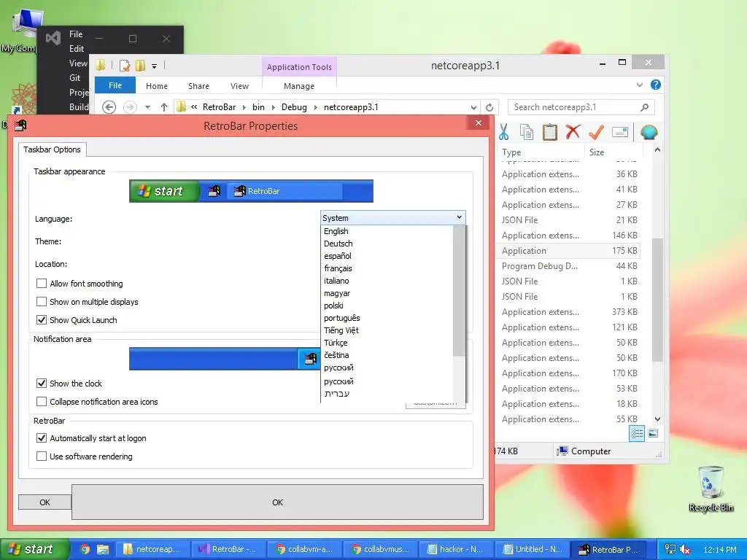The width and height of the screenshot is (747, 560).
Task: Open the File tab in Explorer
Action: click(x=115, y=85)
